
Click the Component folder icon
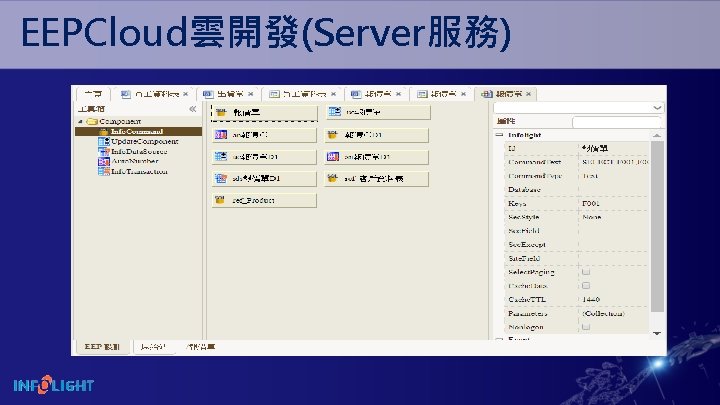(x=92, y=122)
